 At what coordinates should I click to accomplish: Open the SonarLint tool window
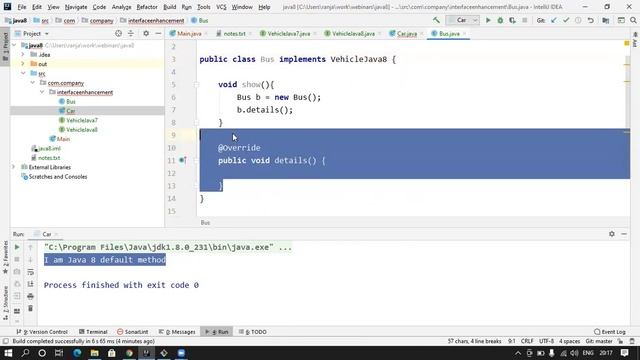tap(133, 332)
